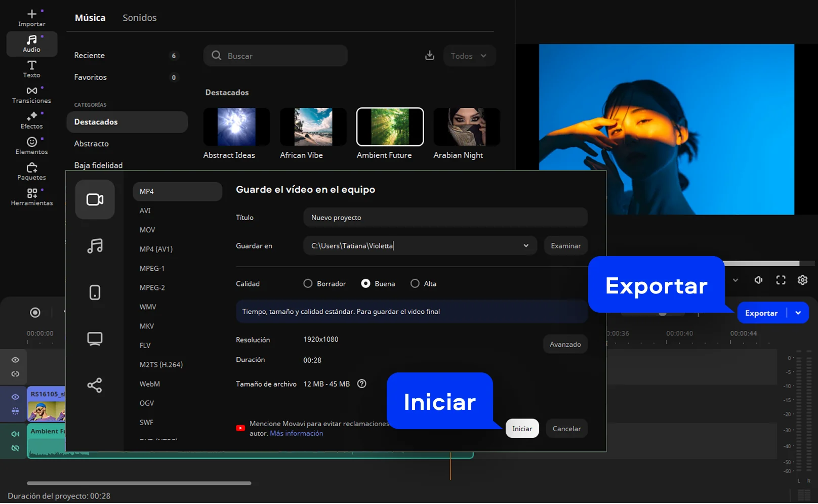
Task: Expand the Exportar button arrow menu
Action: [x=798, y=313]
